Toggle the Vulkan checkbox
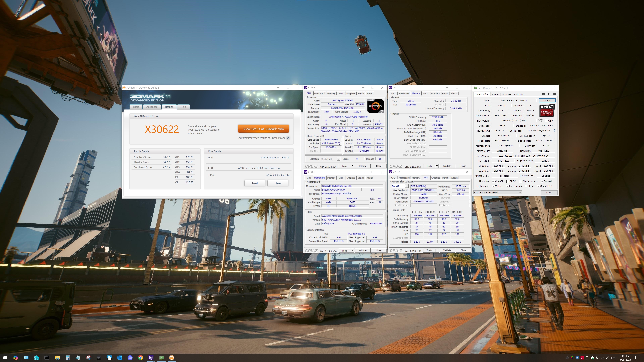 (x=494, y=186)
